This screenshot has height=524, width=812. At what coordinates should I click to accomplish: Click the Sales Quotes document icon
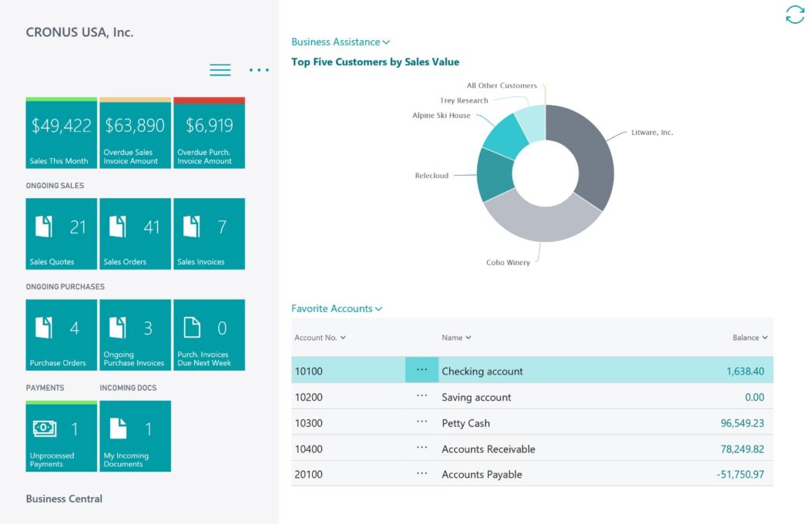coord(43,227)
